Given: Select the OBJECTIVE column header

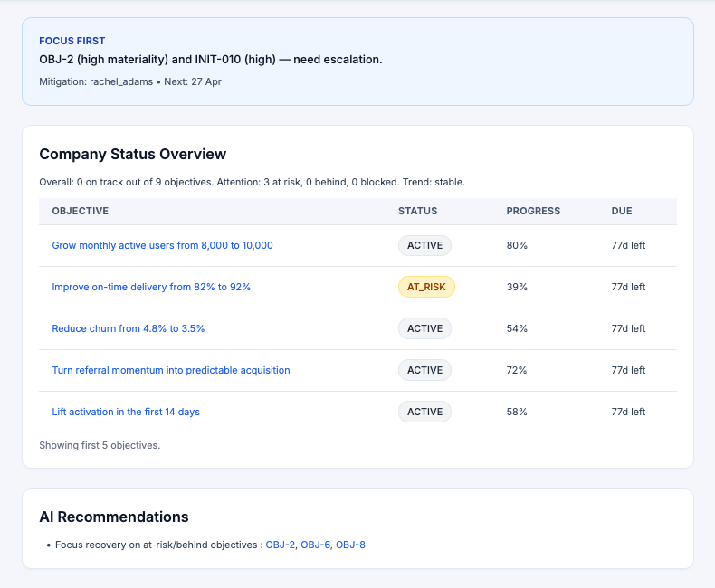Looking at the screenshot, I should click(x=81, y=211).
